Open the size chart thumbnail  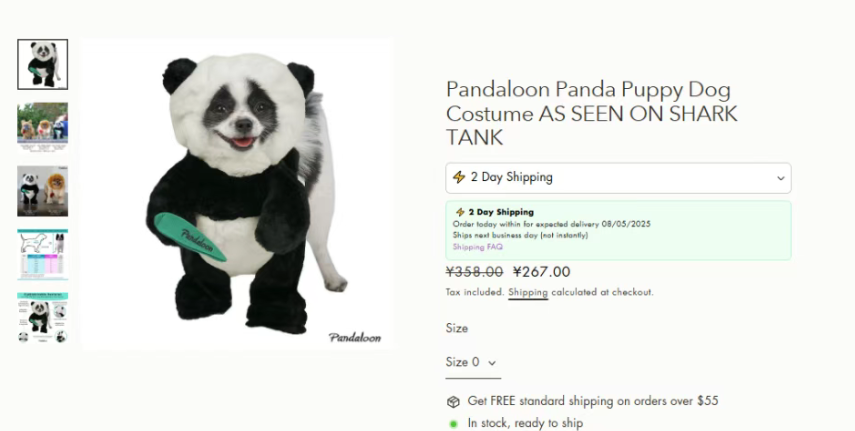[43, 254]
